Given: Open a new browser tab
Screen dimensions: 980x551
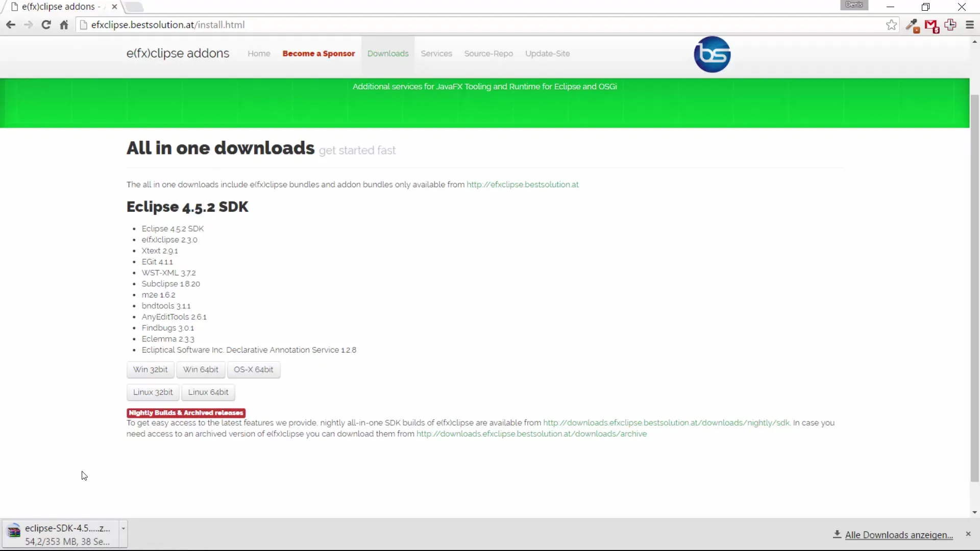Looking at the screenshot, I should coord(134,7).
